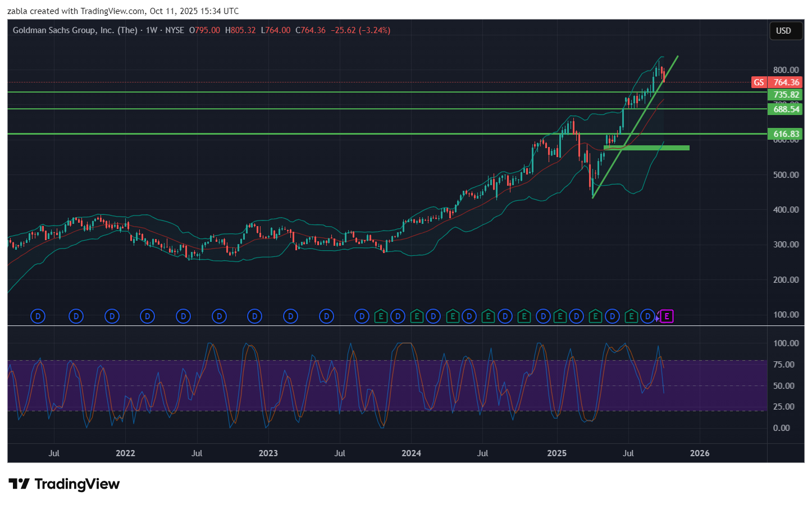Select the 735.82 horizontal line price label
Viewport: 812px width, 505px height.
786,95
